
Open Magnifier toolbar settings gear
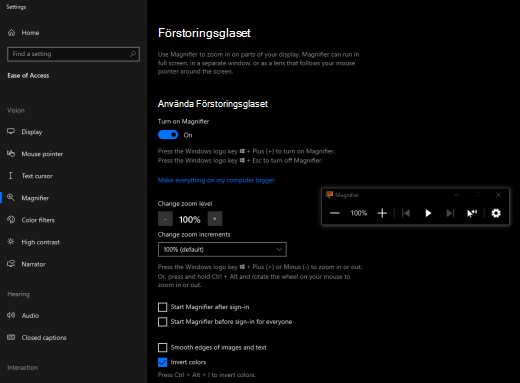[x=496, y=213]
